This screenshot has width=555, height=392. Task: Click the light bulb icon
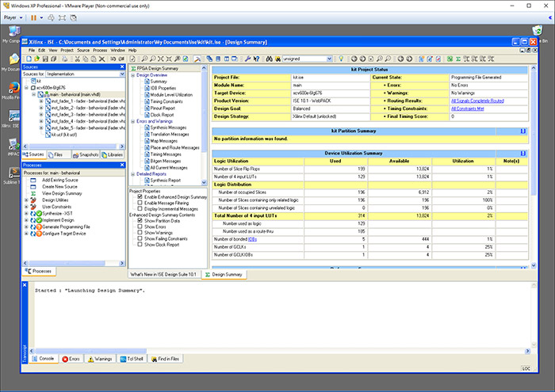point(341,59)
